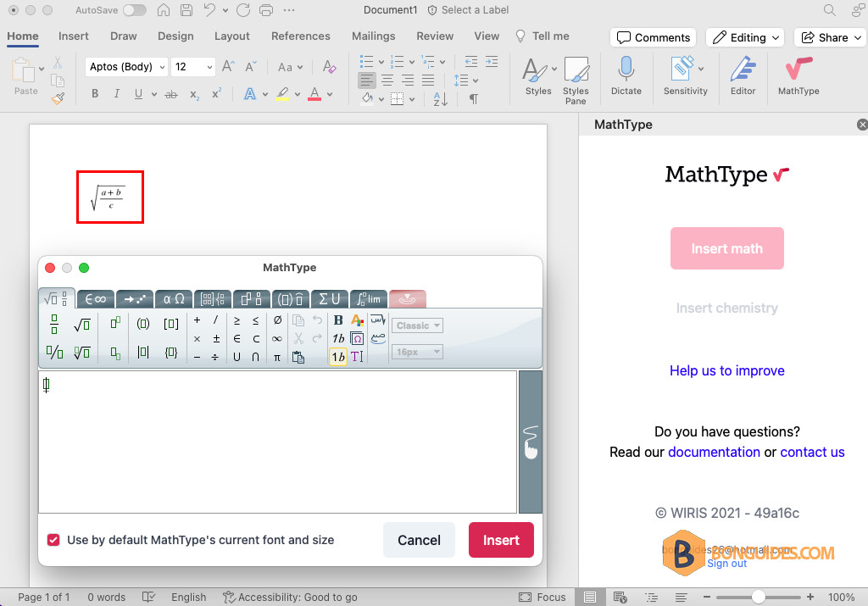This screenshot has height=606, width=868.
Task: Open Help us to improve link
Action: coord(726,370)
